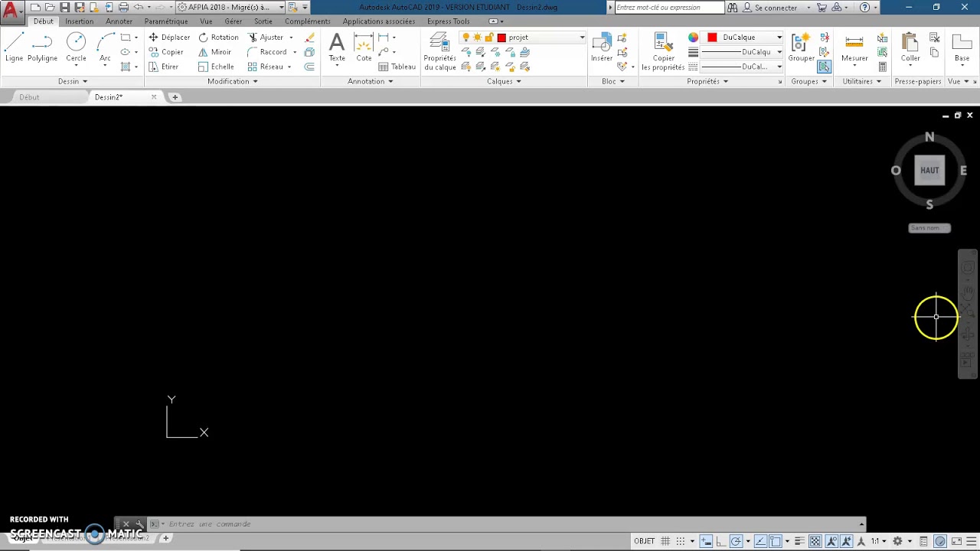Viewport: 980px width, 551px height.
Task: Select the Texte annotation tool
Action: pos(337,47)
